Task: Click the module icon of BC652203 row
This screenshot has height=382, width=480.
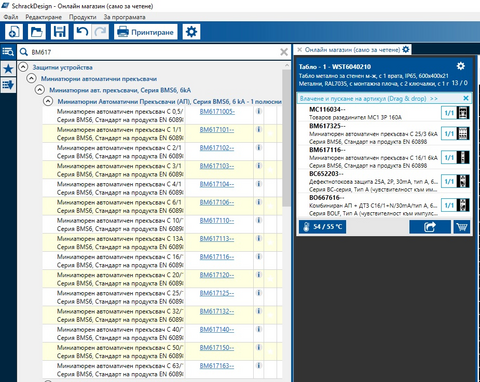Action: coord(463,181)
